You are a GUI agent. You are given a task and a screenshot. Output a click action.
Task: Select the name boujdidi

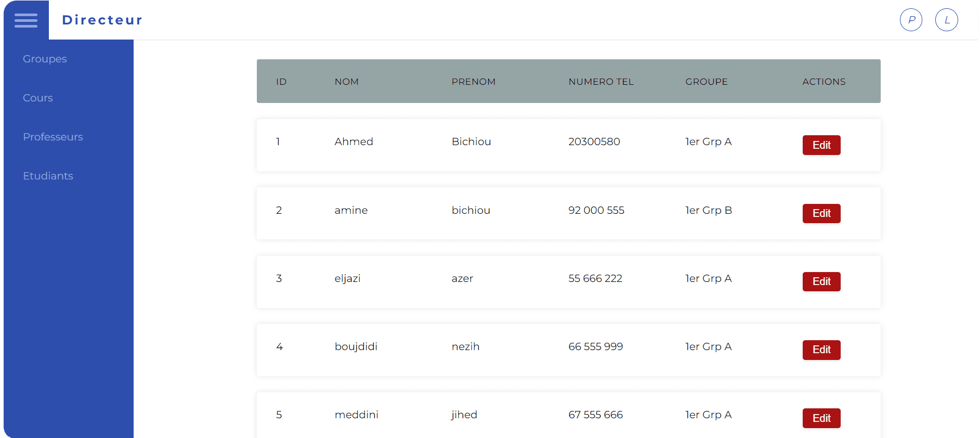coord(356,346)
